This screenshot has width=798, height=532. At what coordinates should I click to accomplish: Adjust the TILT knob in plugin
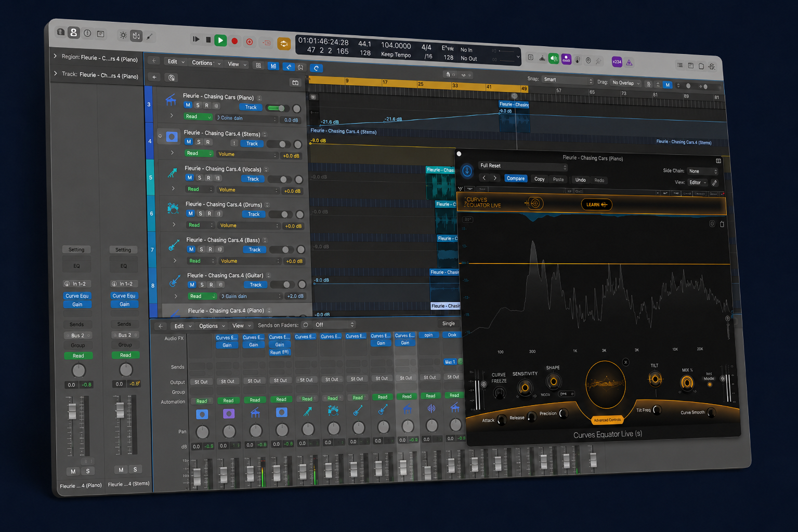tap(655, 379)
